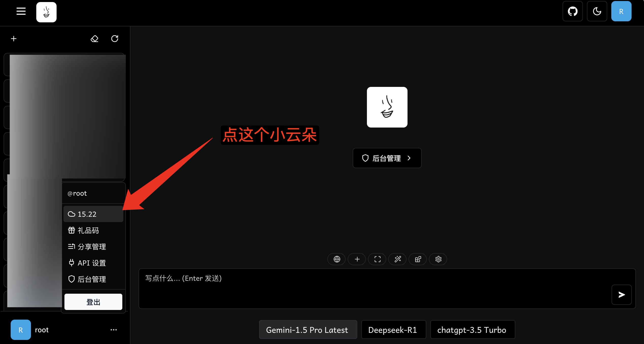Refresh the conversation list
Image resolution: width=644 pixels, height=344 pixels.
[115, 39]
